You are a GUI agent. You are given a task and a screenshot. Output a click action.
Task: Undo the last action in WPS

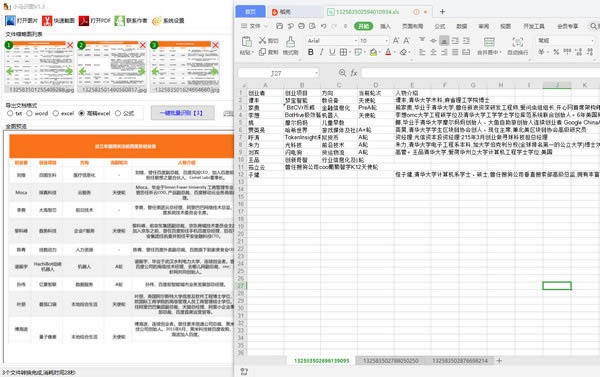pos(324,26)
